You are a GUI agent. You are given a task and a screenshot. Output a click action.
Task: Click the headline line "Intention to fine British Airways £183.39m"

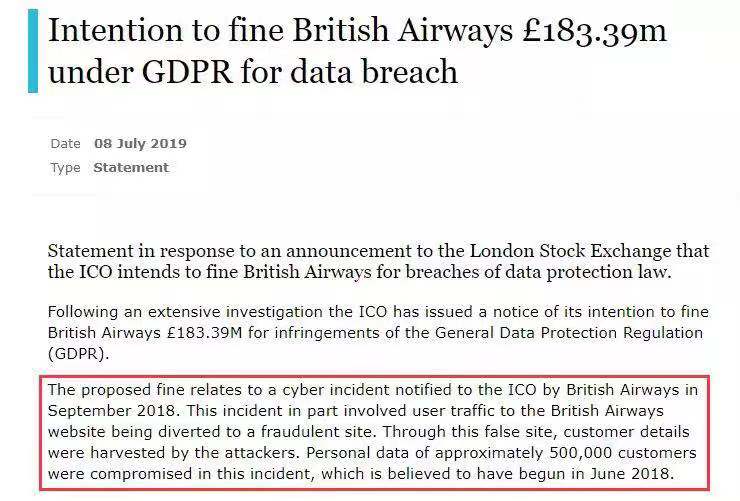pos(357,33)
